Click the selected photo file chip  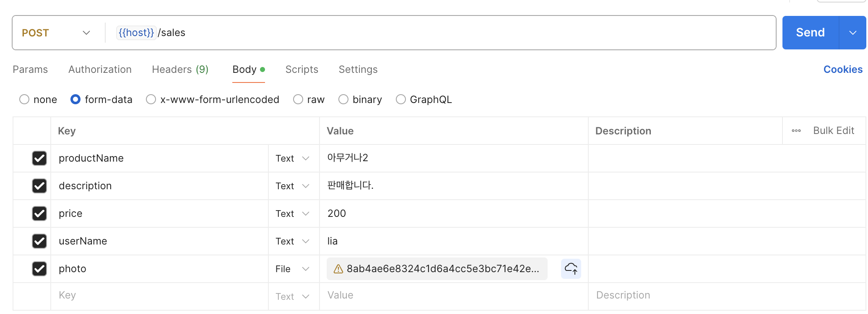(x=437, y=269)
